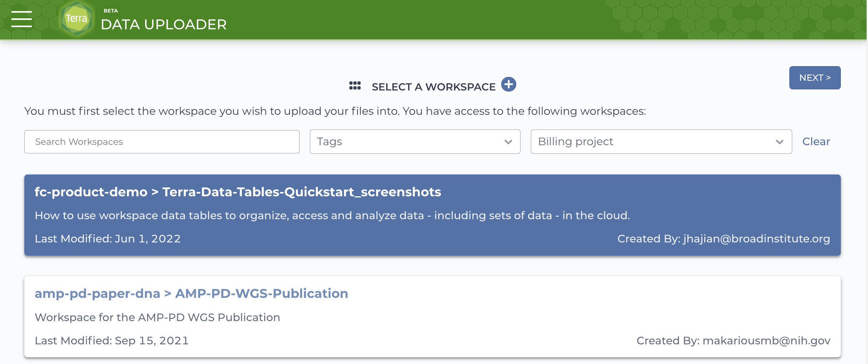This screenshot has height=364, width=868.
Task: Click Created By jhajian@broadinstitute.org text
Action: coord(724,238)
